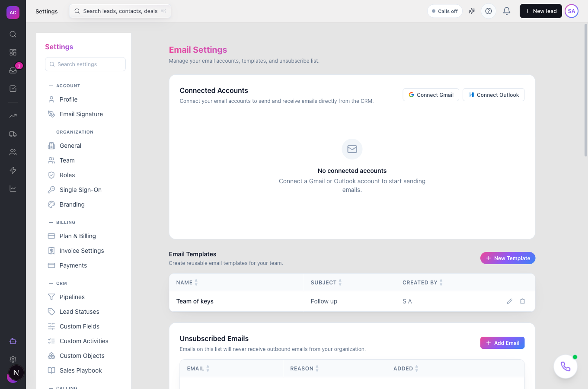The height and width of the screenshot is (389, 588).
Task: Open Profile settings page
Action: (85, 99)
